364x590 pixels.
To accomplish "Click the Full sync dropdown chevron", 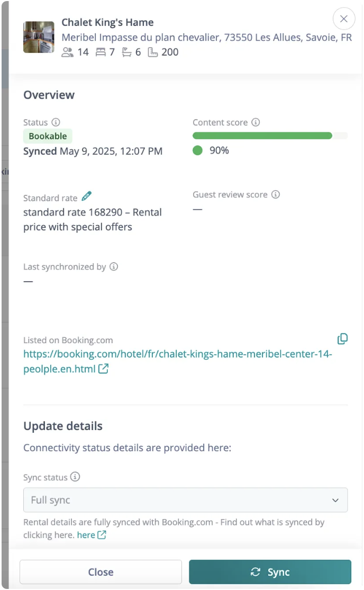I will (335, 500).
